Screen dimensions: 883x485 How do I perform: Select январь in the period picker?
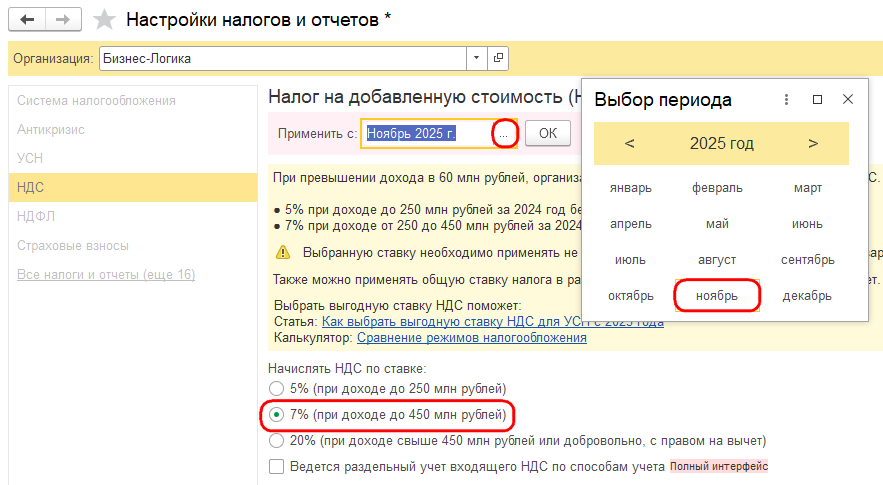(630, 188)
